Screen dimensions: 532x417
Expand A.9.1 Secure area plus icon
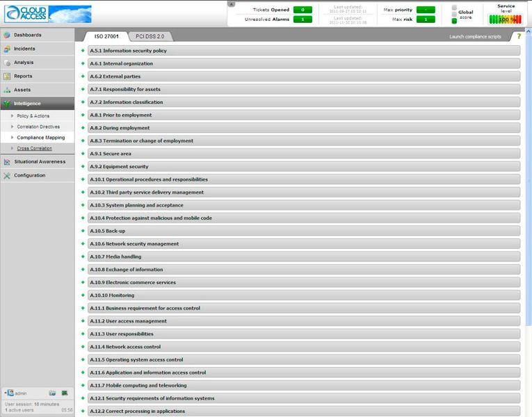pyautogui.click(x=83, y=154)
